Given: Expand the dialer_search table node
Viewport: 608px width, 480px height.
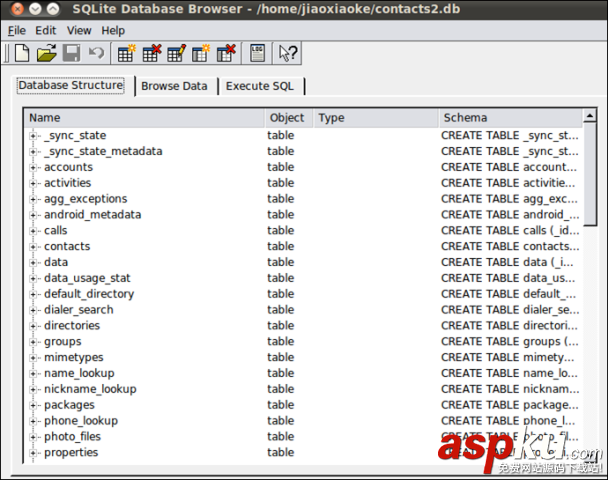Looking at the screenshot, I should (x=33, y=310).
